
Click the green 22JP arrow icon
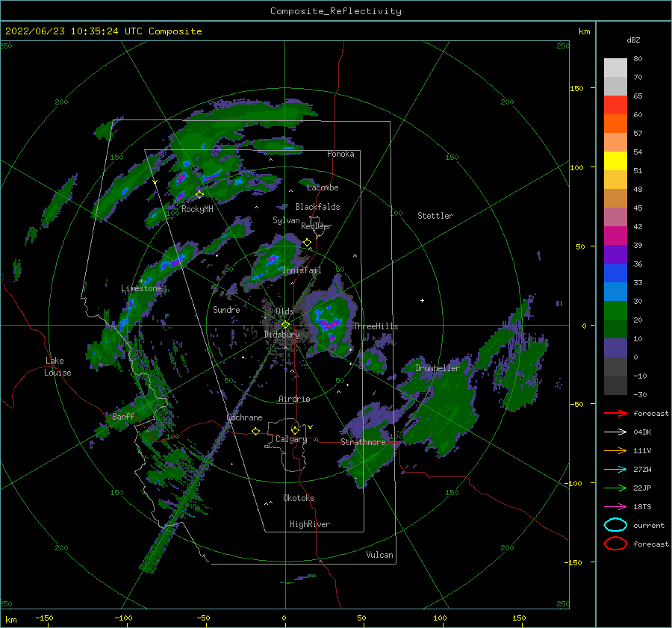coord(615,488)
